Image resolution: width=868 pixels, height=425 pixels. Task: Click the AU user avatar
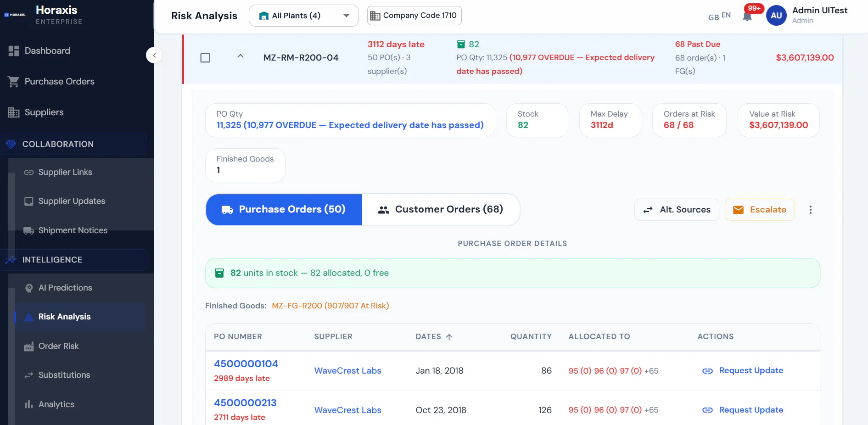(x=776, y=16)
